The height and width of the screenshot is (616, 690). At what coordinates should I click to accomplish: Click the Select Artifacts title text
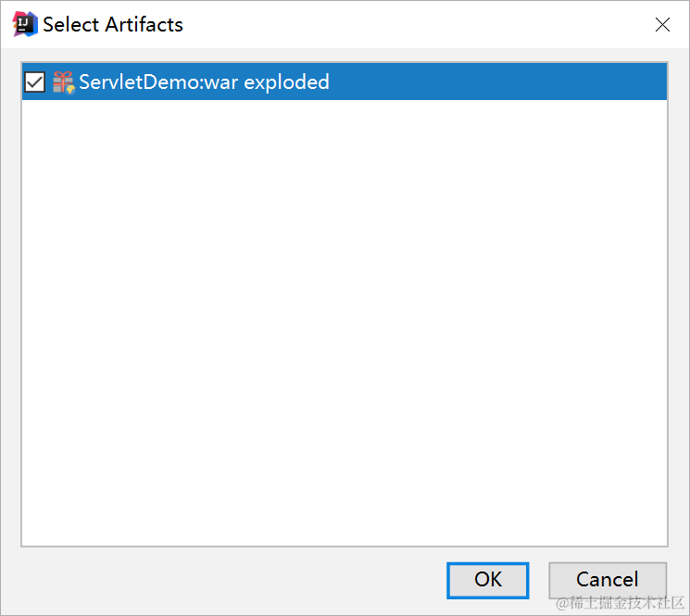pos(113,25)
